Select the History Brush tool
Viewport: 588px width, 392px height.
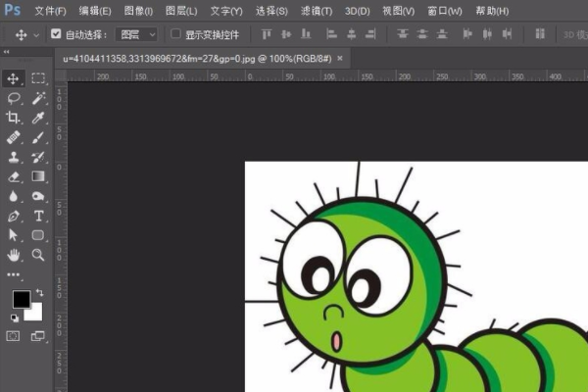pyautogui.click(x=38, y=157)
